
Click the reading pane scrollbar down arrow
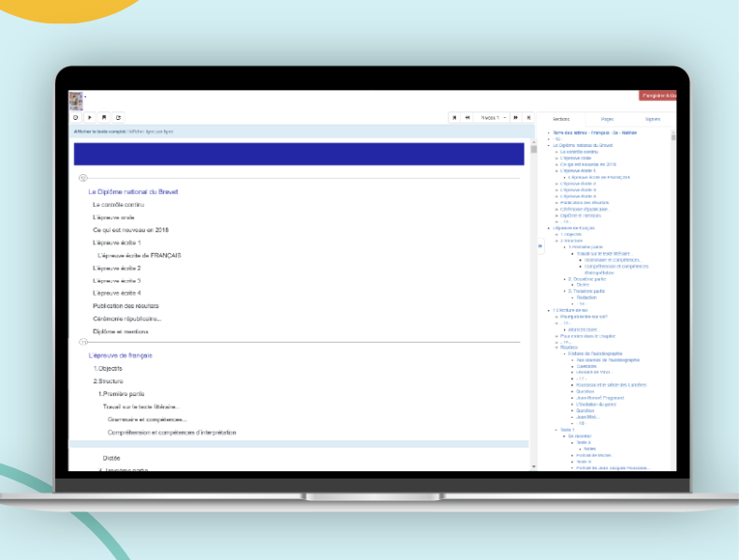(x=534, y=466)
